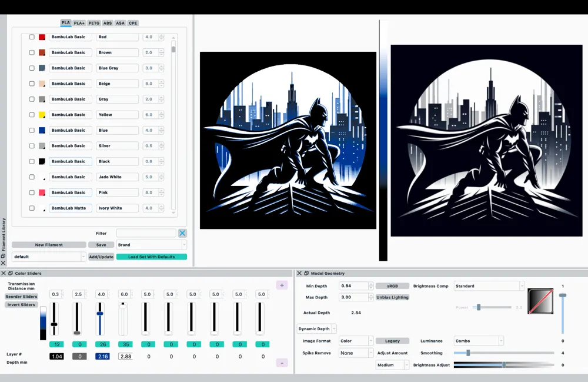Open the Spike Remove dropdown
Image resolution: width=588 pixels, height=382 pixels.
click(356, 353)
